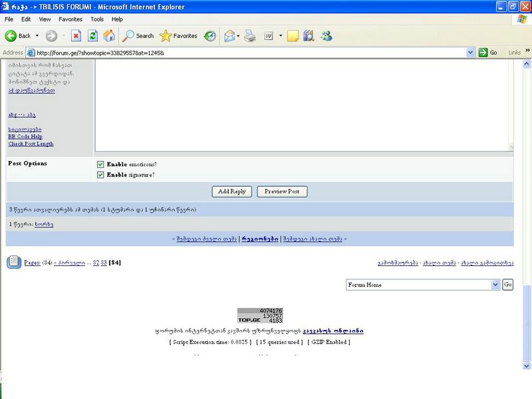
Task: Click the page icon in address bar
Action: click(31, 53)
